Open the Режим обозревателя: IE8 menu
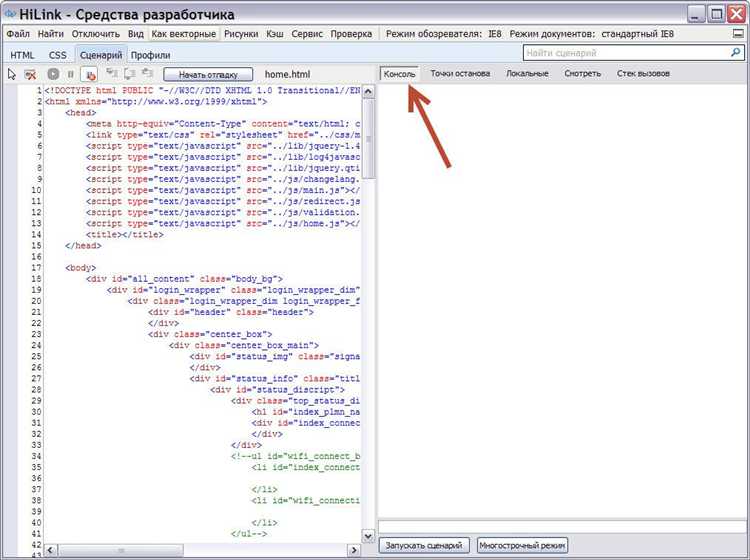The image size is (750, 560). (443, 34)
